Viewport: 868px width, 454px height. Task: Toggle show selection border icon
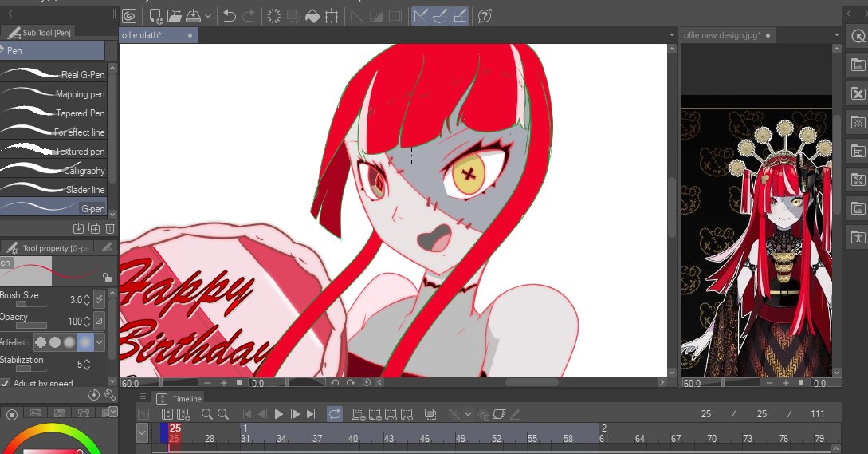click(x=395, y=16)
